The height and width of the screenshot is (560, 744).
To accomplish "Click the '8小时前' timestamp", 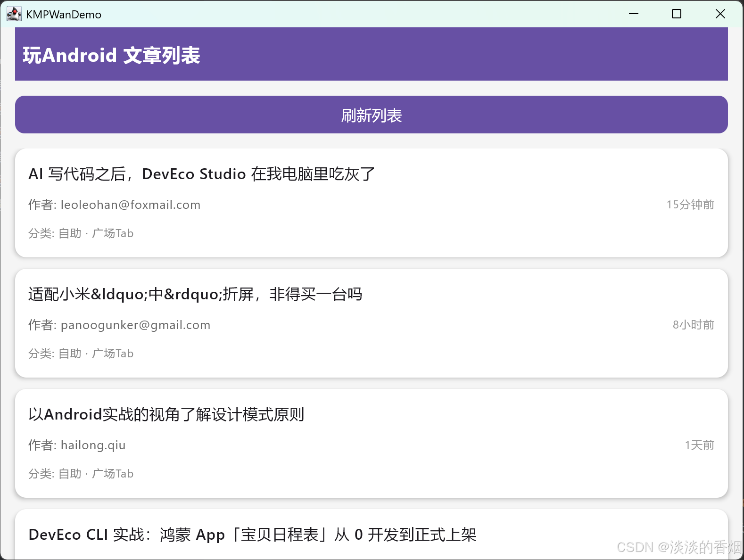I will (x=694, y=325).
